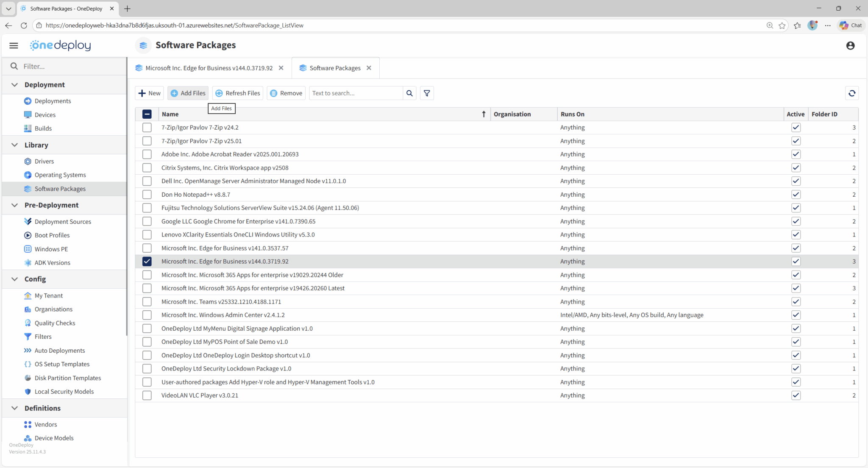868x468 pixels.
Task: Click the browser back arrow
Action: click(x=8, y=25)
